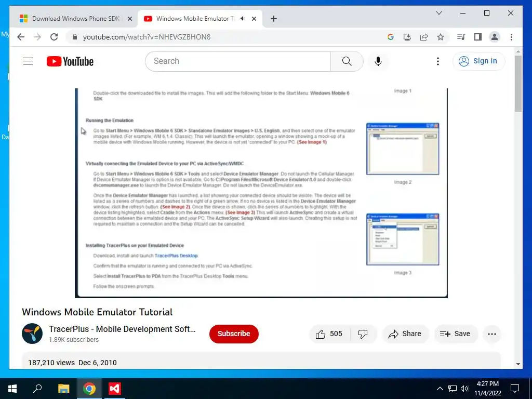The image size is (532, 399).
Task: Open the Windows Start menu
Action: pos(12,389)
